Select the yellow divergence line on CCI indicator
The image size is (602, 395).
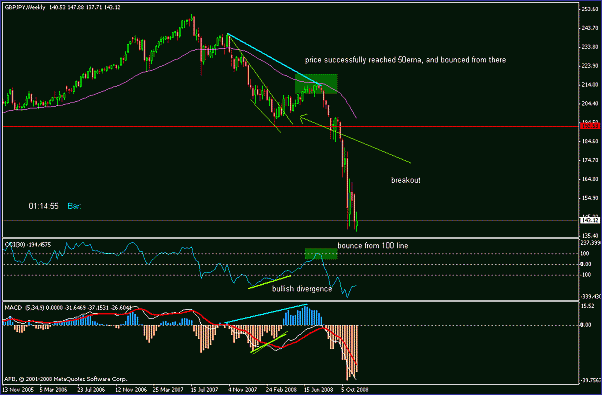(270, 282)
